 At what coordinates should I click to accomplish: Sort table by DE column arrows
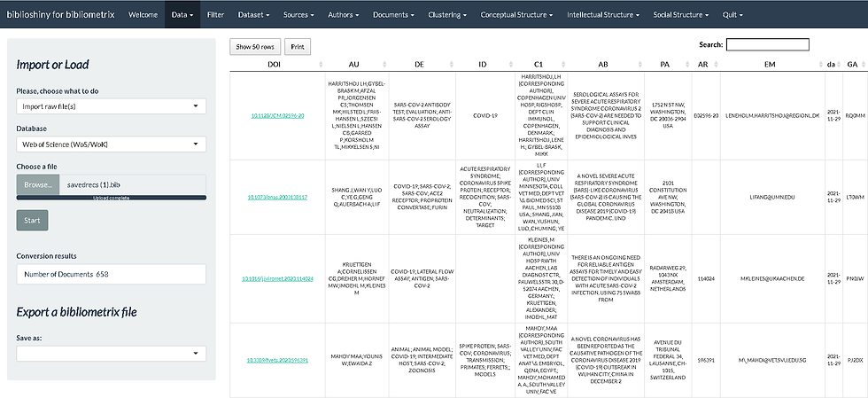coord(450,65)
